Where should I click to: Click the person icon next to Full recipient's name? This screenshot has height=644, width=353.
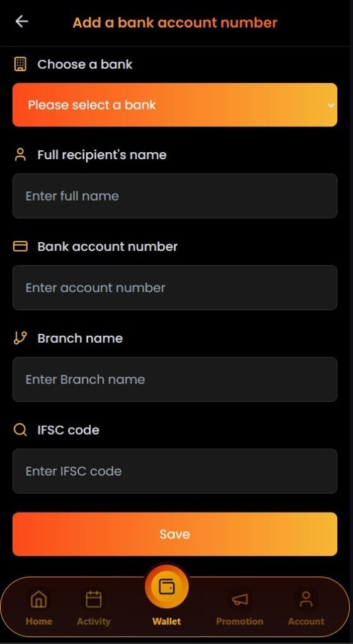(x=20, y=155)
